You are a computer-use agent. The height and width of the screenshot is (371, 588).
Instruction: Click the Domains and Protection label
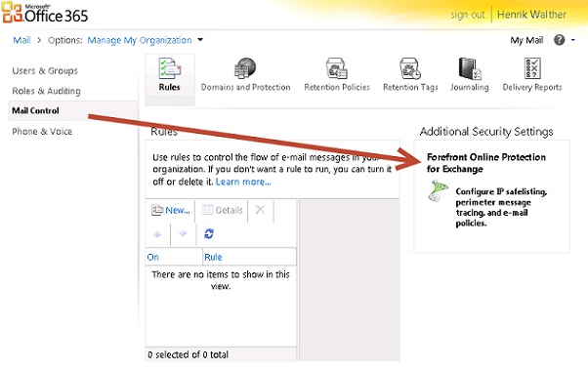click(x=245, y=87)
